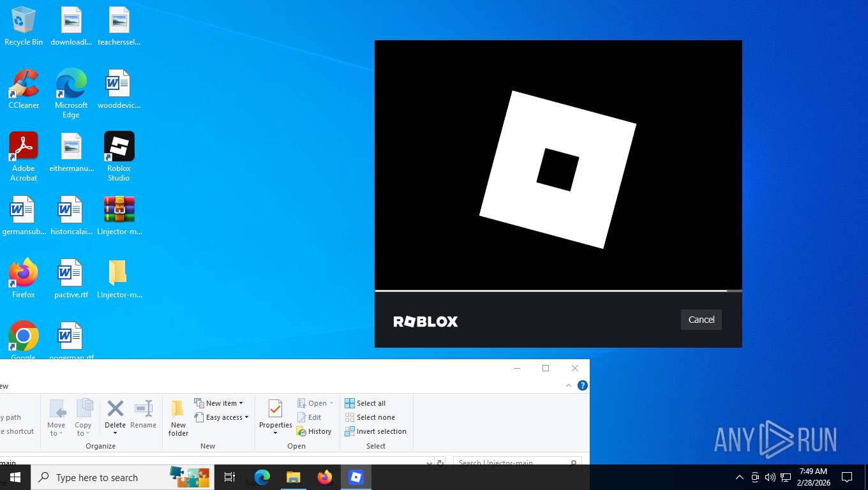868x490 pixels.
Task: Select the wooddevic Word document
Action: [x=119, y=89]
